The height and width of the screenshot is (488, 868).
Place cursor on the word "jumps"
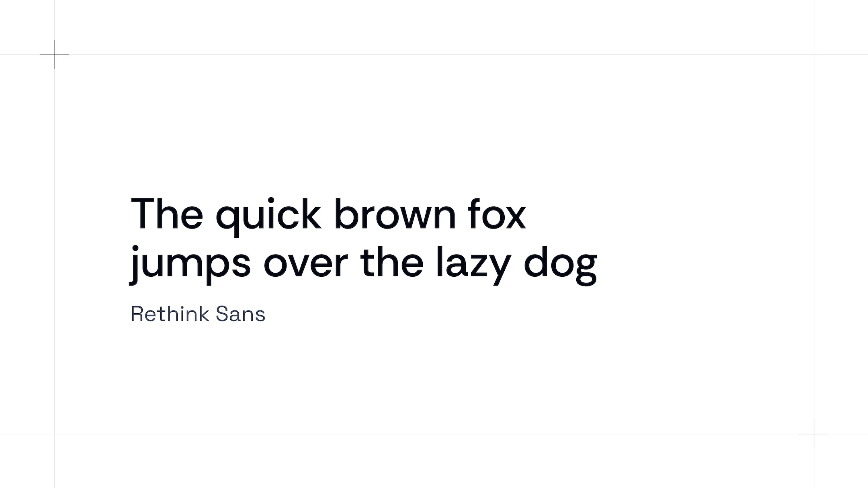point(190,263)
